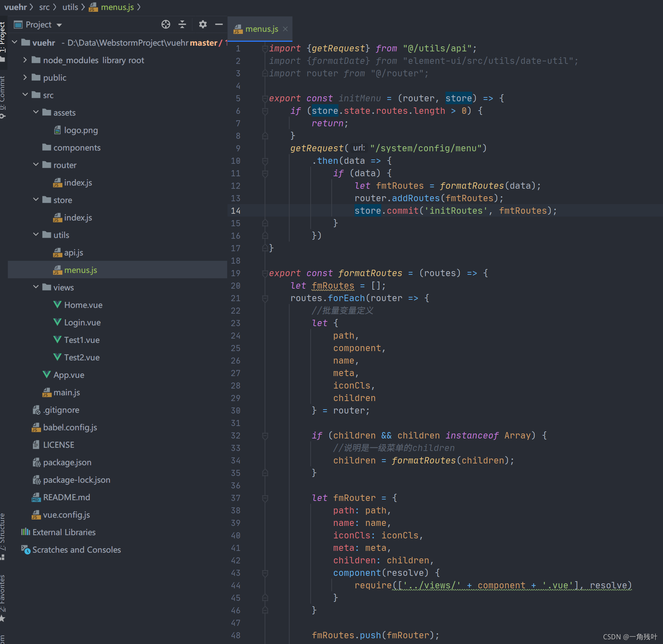Viewport: 663px width, 644px height.
Task: Click vuehr in the breadcrumb path
Action: [x=16, y=7]
